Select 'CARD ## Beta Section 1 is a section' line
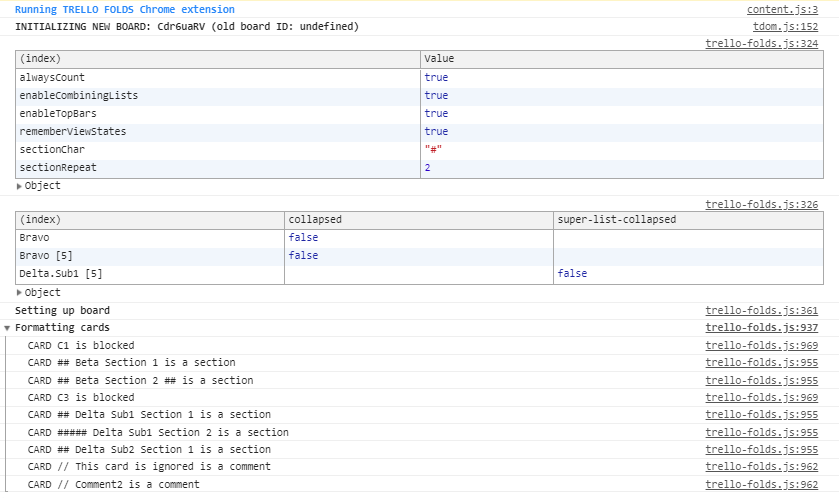839x498 pixels. coord(132,363)
